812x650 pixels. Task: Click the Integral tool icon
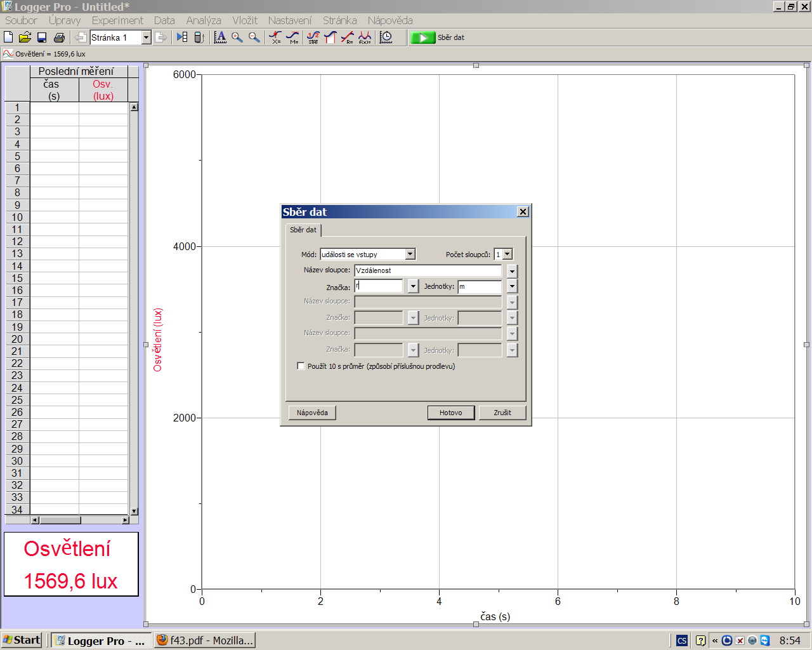(x=330, y=37)
